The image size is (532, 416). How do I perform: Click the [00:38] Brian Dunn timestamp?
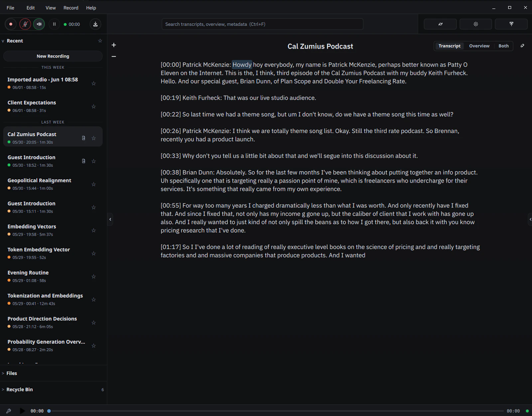(x=171, y=172)
